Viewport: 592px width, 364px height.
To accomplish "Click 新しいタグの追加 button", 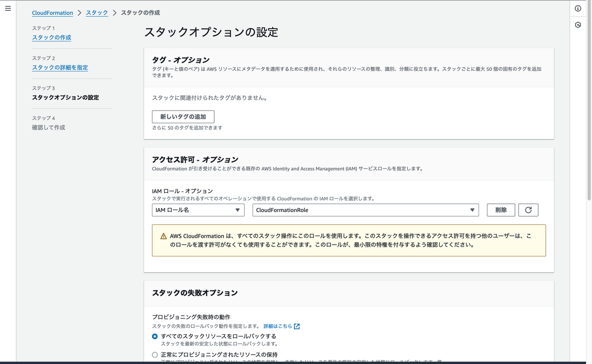I will coord(183,117).
